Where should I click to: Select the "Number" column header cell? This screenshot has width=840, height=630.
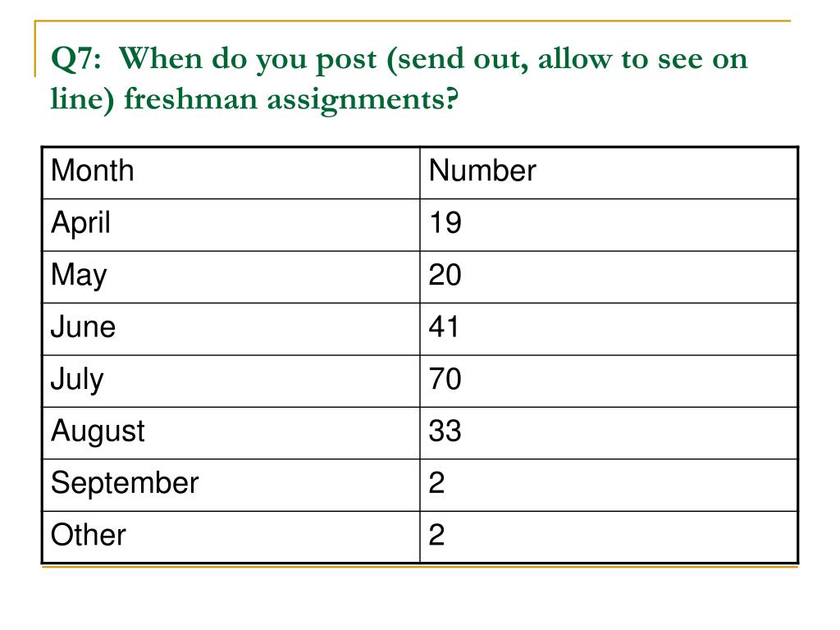click(482, 171)
